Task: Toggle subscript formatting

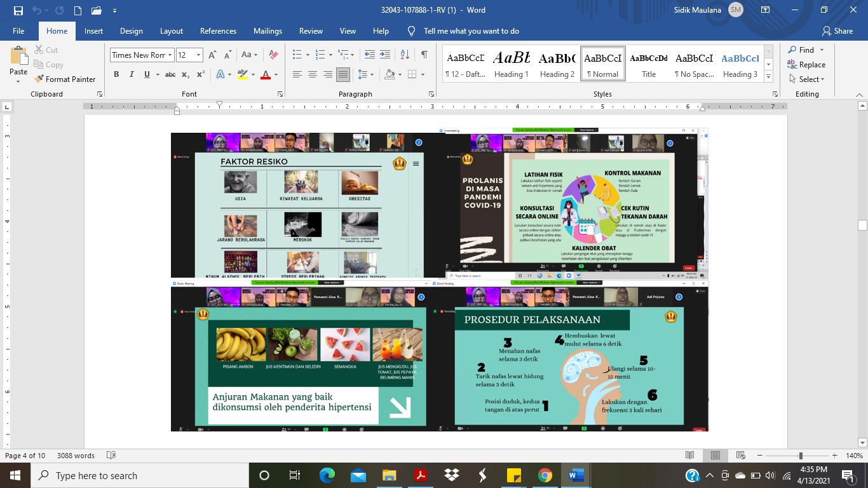Action: pos(186,74)
